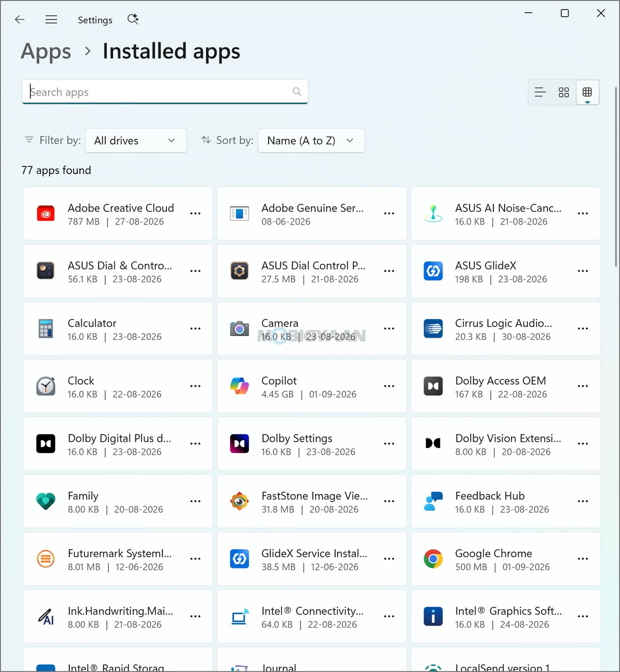Open the Filter by drives dropdown
The image size is (620, 672).
tap(136, 141)
